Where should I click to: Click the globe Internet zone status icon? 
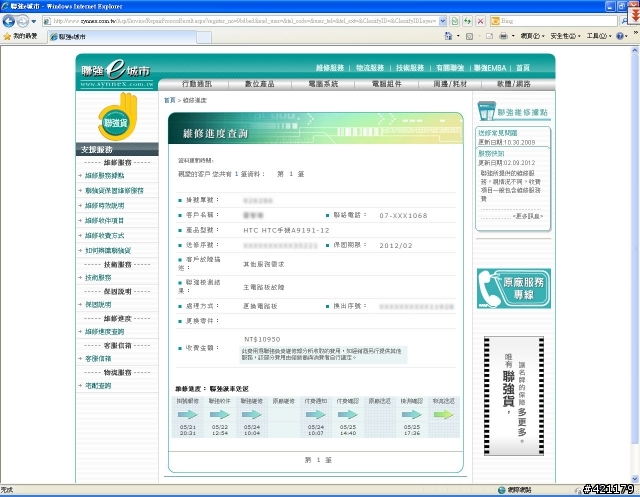coord(502,490)
